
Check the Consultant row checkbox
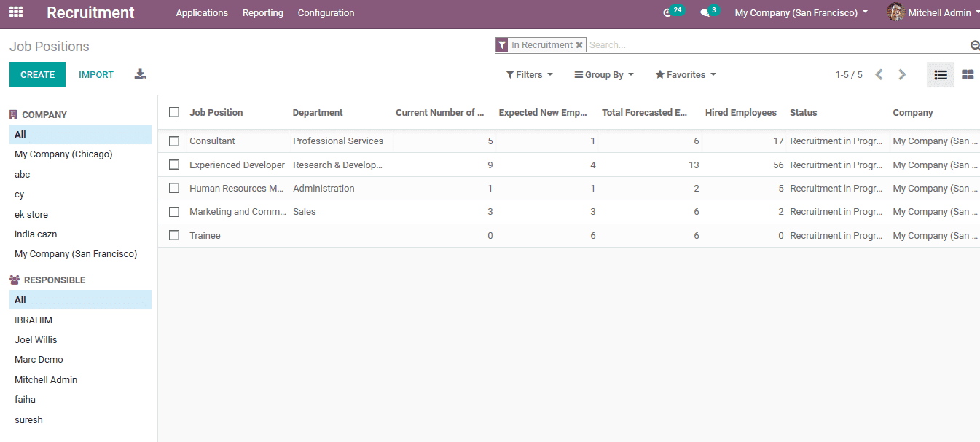tap(174, 141)
